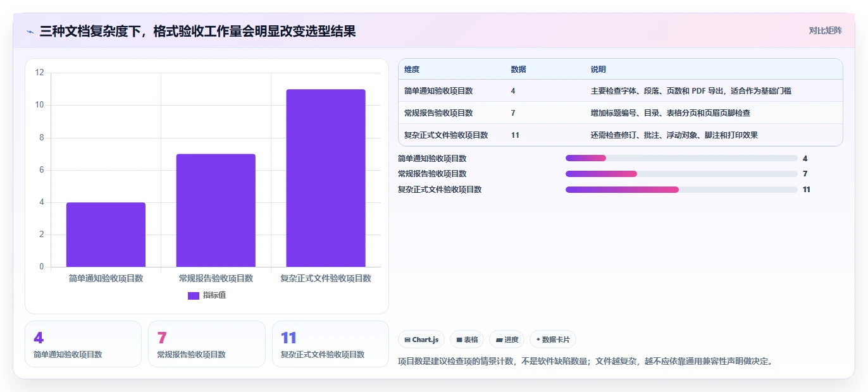
Task: Click the value 7 beside the progress bar
Action: [x=805, y=174]
